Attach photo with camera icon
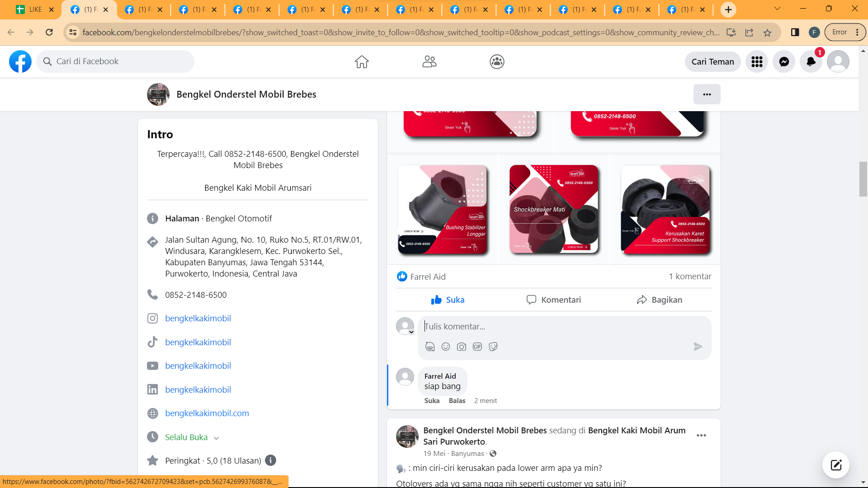868x488 pixels. click(462, 347)
